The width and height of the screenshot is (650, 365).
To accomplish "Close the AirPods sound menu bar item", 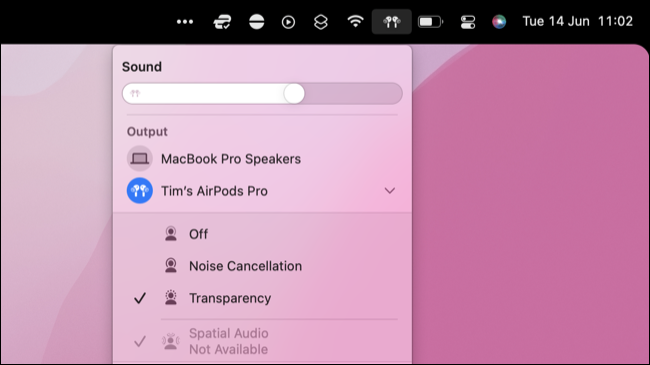I will (391, 22).
